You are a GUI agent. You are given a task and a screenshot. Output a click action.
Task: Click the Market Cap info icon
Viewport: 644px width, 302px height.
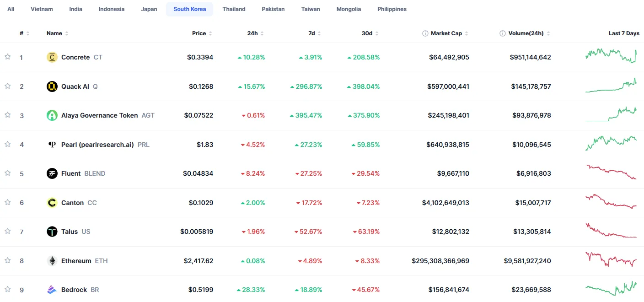(x=425, y=33)
